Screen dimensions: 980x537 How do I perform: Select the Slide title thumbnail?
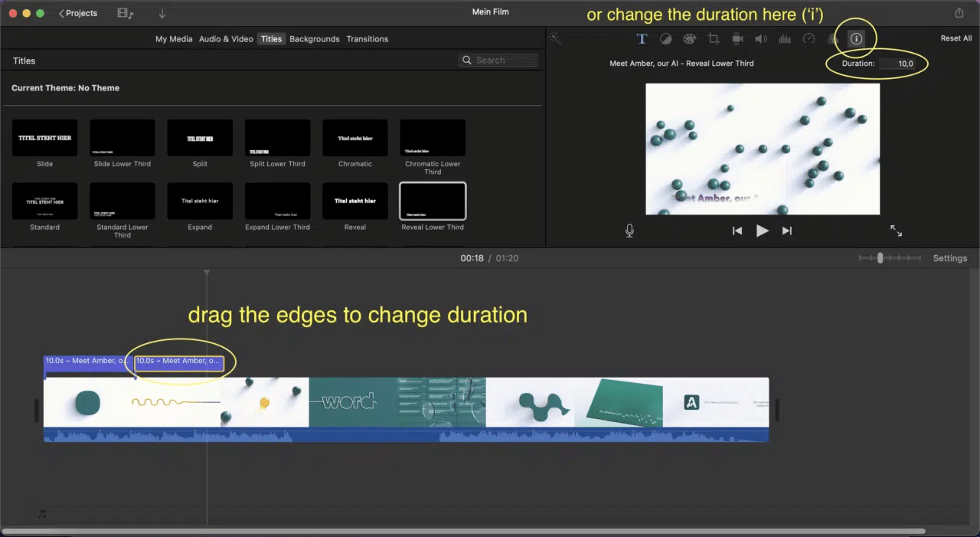point(44,138)
